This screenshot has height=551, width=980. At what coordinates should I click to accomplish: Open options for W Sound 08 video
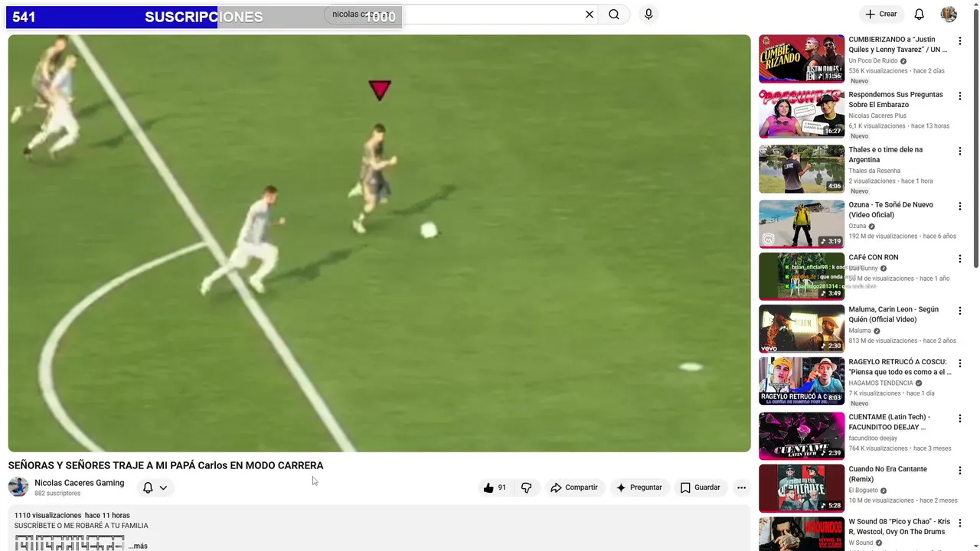pyautogui.click(x=960, y=524)
